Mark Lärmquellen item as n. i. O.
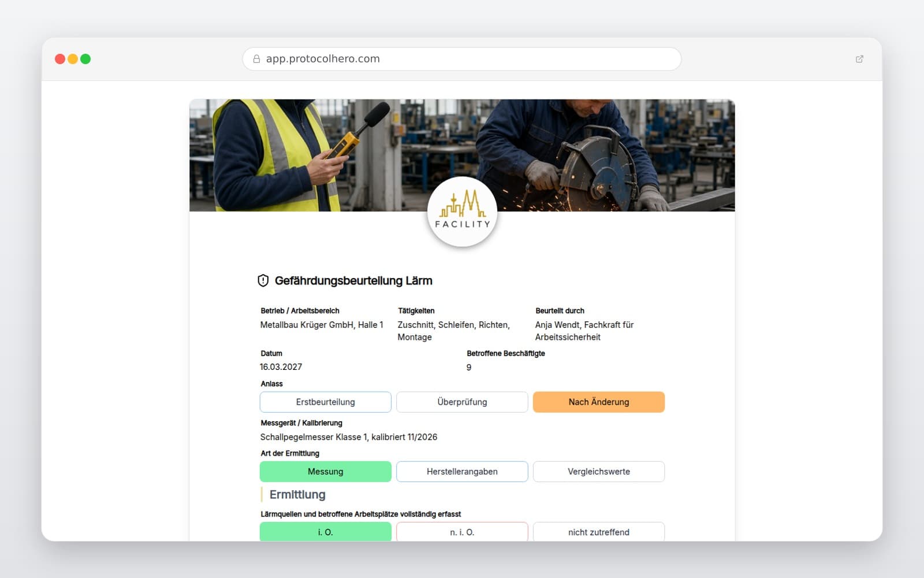This screenshot has width=924, height=578. 462,532
